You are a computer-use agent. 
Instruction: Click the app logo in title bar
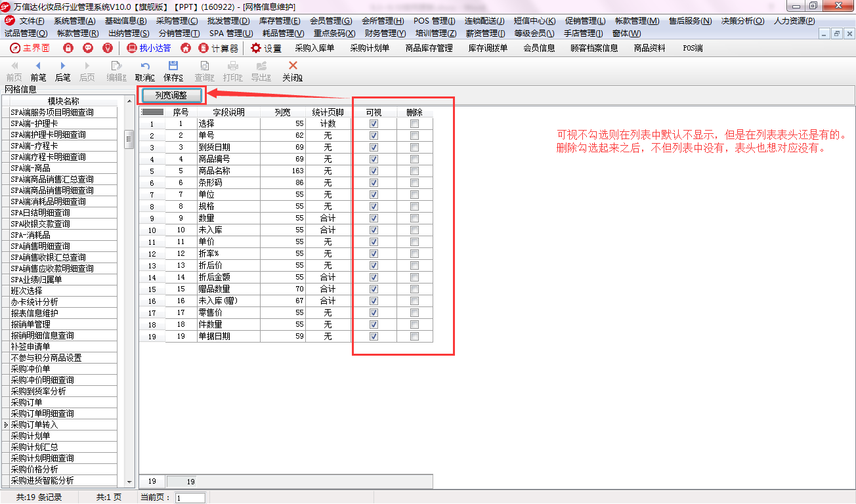6,7
